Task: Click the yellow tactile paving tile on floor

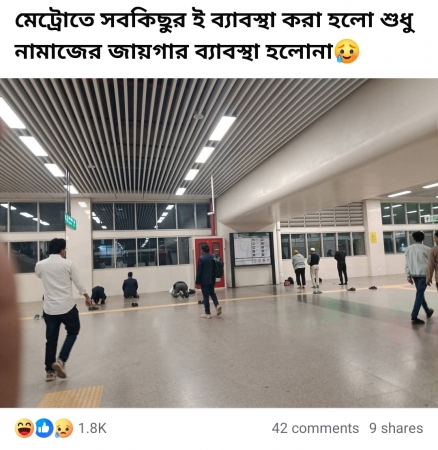Action: [71, 397]
